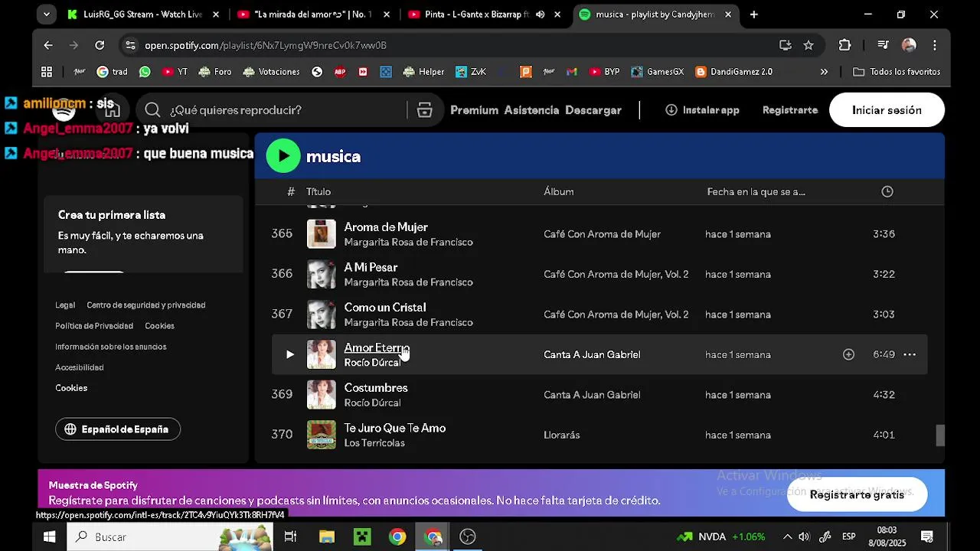Reload the page with refresh button

pos(100,45)
